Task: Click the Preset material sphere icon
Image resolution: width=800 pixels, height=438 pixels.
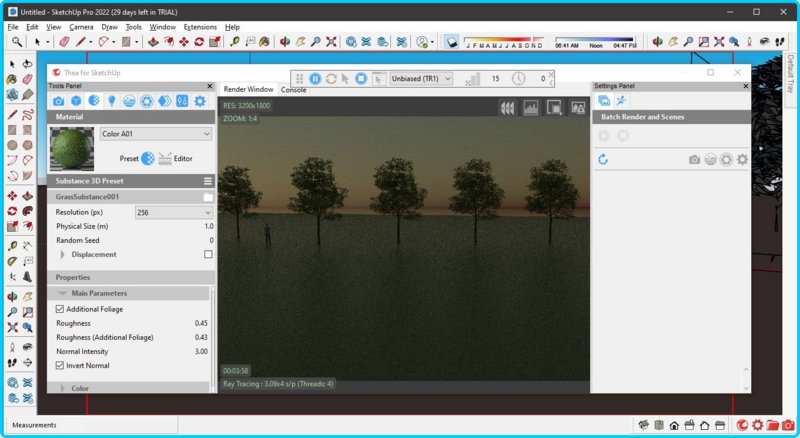Action: pyautogui.click(x=148, y=159)
